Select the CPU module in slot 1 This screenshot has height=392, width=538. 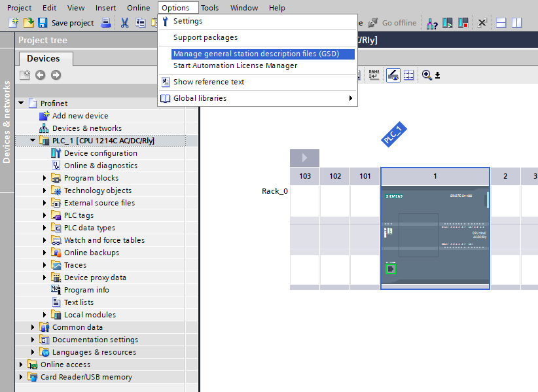point(435,236)
